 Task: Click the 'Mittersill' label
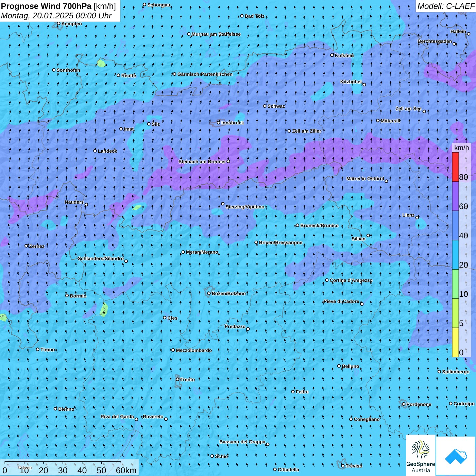coord(390,121)
